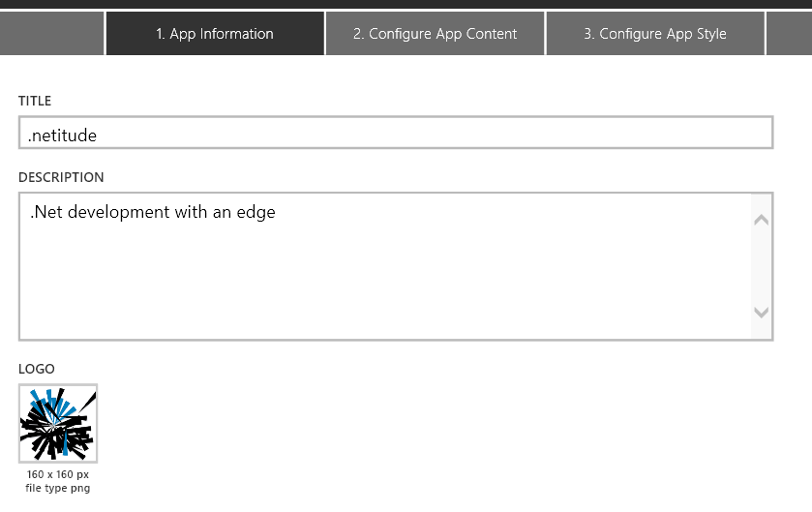Click the description scrollbar up arrow
The width and height of the screenshot is (812, 512).
click(x=761, y=220)
